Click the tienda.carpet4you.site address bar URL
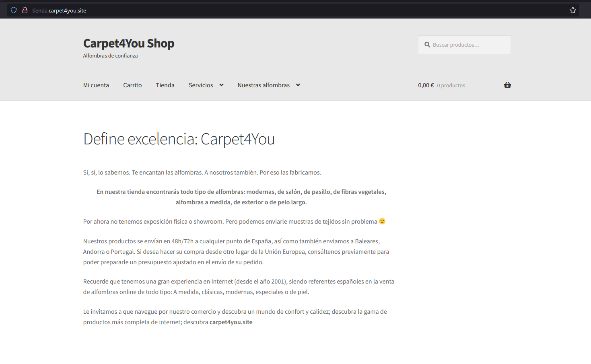This screenshot has width=591, height=364. [59, 10]
